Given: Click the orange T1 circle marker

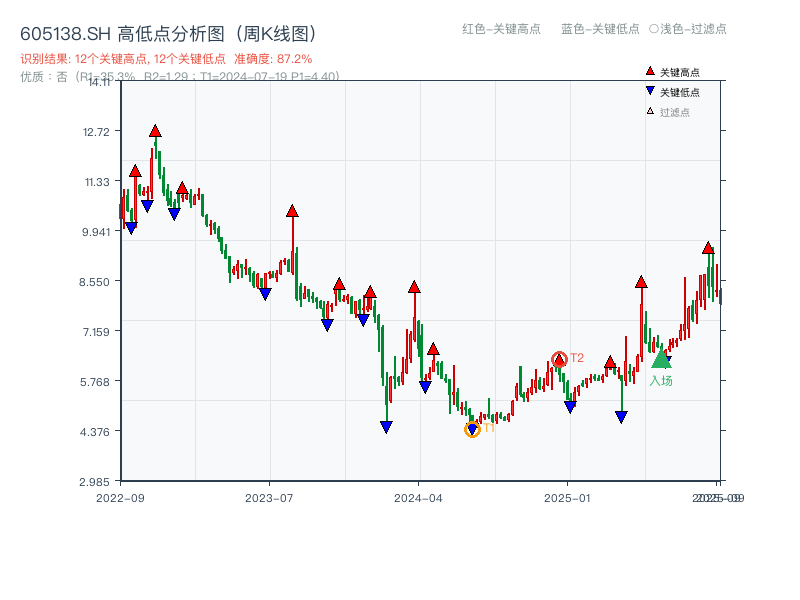Looking at the screenshot, I should point(472,429).
